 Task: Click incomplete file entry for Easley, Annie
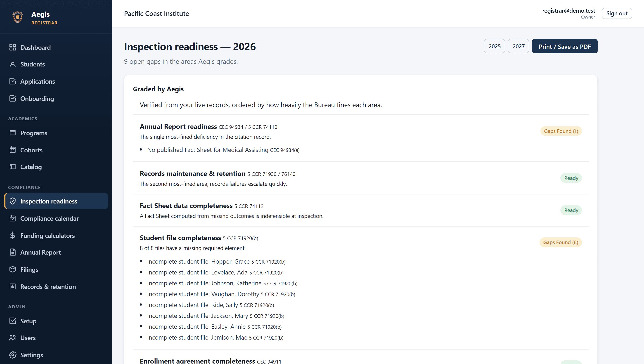[x=214, y=326]
